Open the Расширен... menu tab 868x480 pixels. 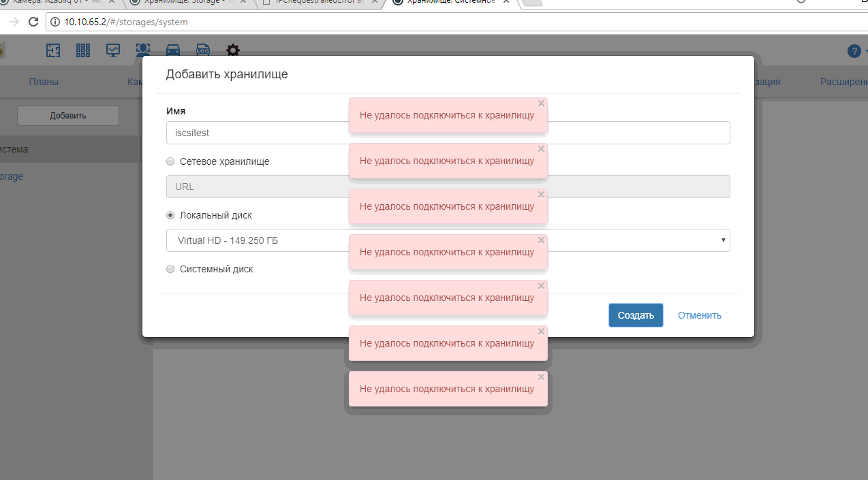point(843,82)
